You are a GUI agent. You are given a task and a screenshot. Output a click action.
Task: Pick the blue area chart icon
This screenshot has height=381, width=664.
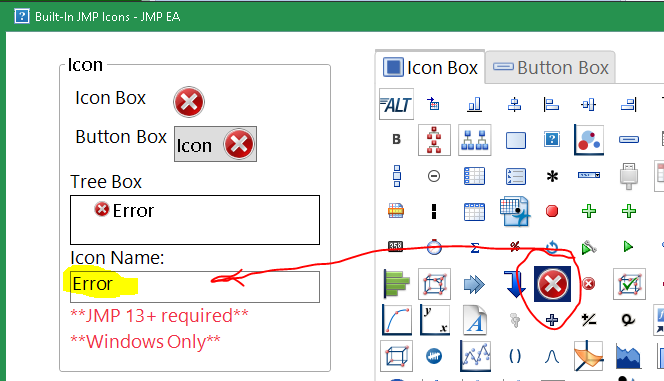628,357
